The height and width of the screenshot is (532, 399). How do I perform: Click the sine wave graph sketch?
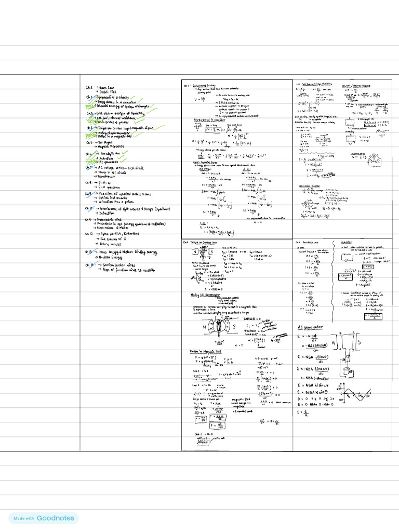point(355,394)
